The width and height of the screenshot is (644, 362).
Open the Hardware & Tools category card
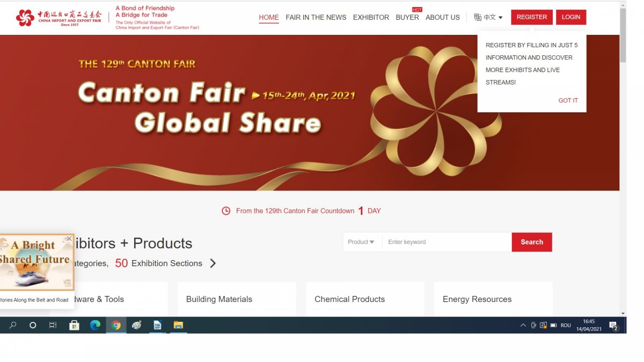pyautogui.click(x=121, y=299)
